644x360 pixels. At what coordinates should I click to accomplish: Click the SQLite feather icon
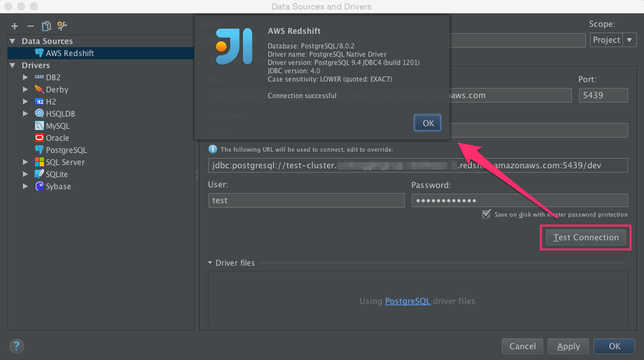tap(40, 174)
